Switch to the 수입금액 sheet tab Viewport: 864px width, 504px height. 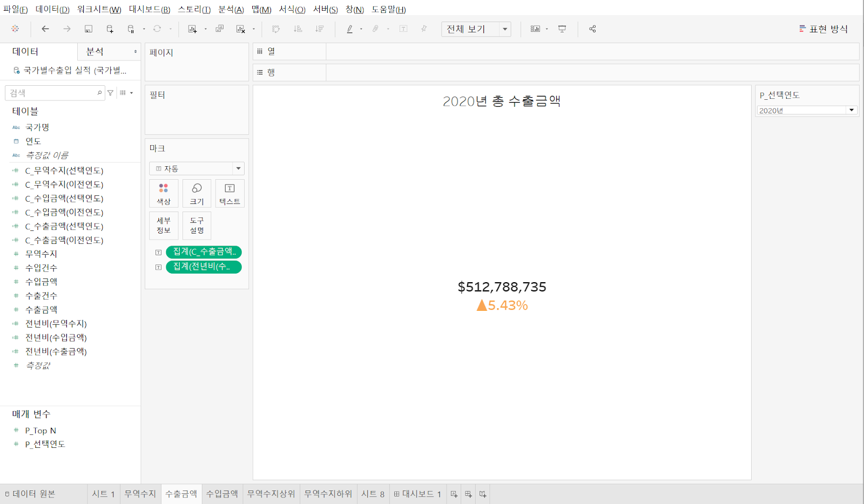pos(222,494)
